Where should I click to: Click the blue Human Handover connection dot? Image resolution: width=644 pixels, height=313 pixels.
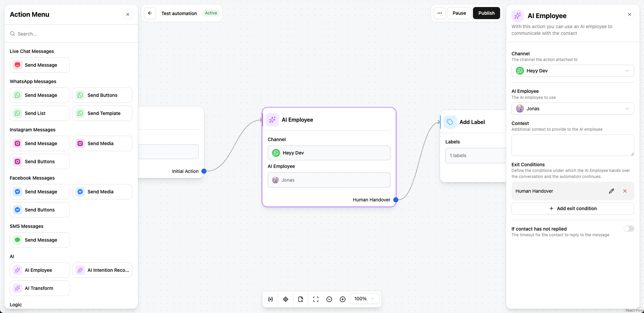click(x=395, y=200)
